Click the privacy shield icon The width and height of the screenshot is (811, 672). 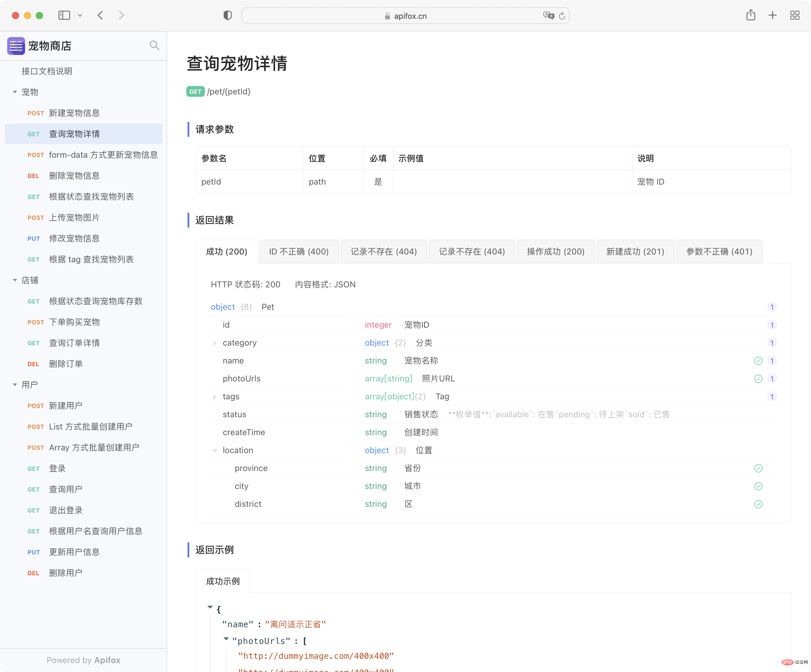pyautogui.click(x=228, y=16)
